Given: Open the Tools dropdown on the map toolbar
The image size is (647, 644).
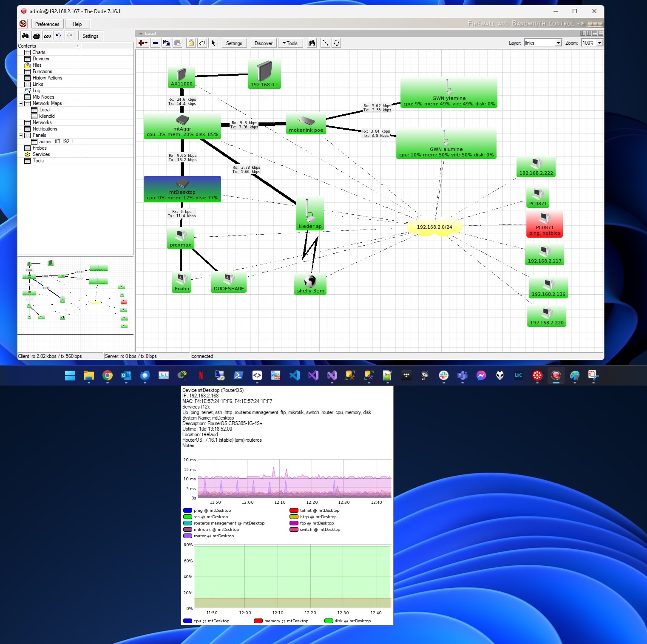Looking at the screenshot, I should point(290,43).
